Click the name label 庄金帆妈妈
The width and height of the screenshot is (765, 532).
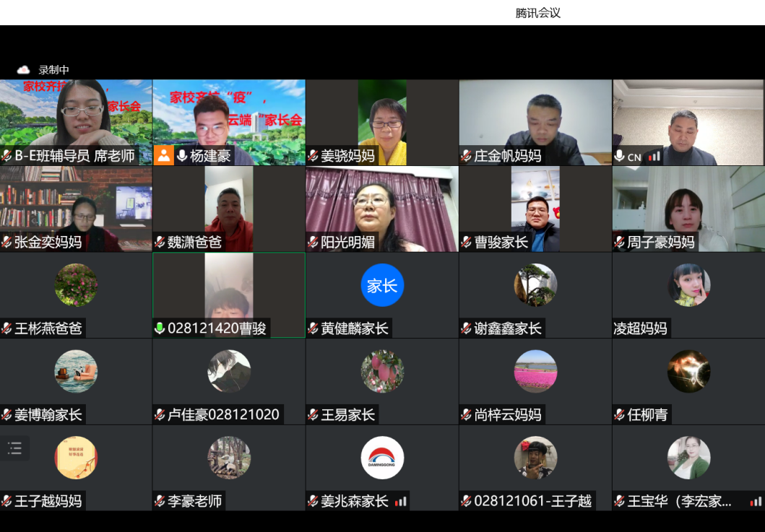click(507, 156)
